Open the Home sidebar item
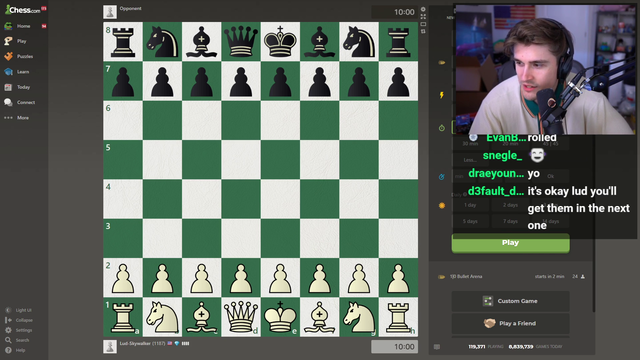 (x=24, y=26)
